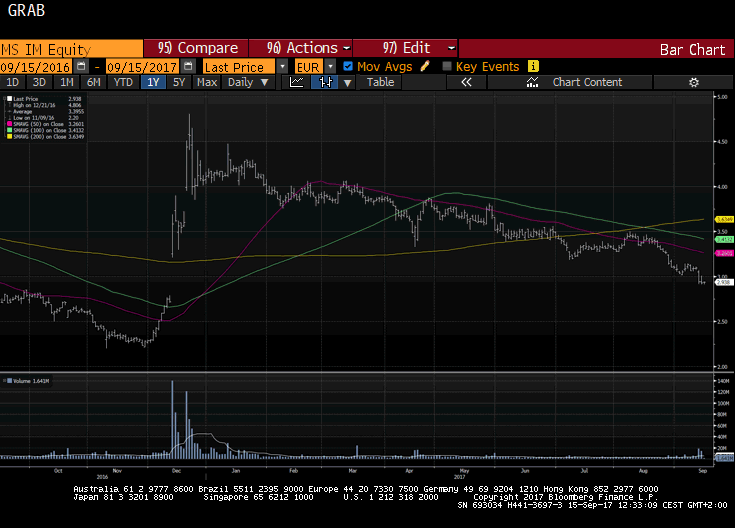The width and height of the screenshot is (736, 529).
Task: Select the bar chart style icon
Action: click(325, 82)
